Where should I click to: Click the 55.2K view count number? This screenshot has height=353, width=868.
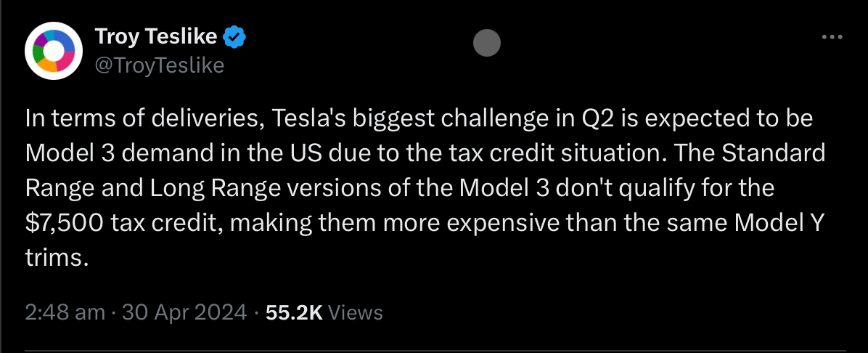(294, 312)
